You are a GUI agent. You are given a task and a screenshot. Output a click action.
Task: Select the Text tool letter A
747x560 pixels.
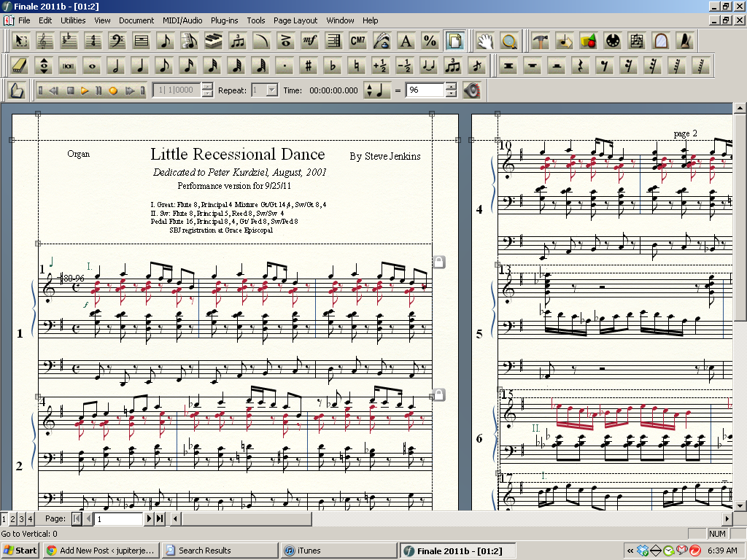[406, 42]
